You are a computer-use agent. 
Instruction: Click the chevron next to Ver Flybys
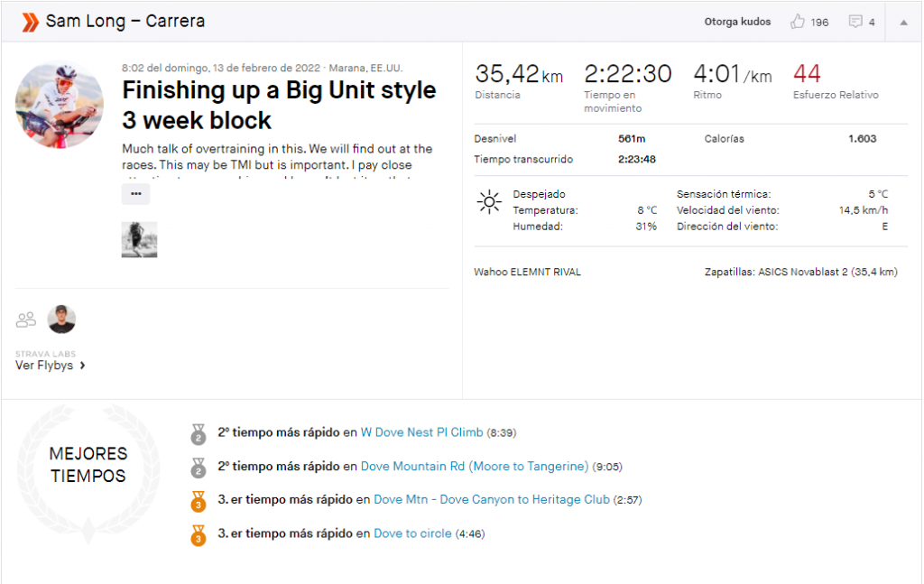82,366
